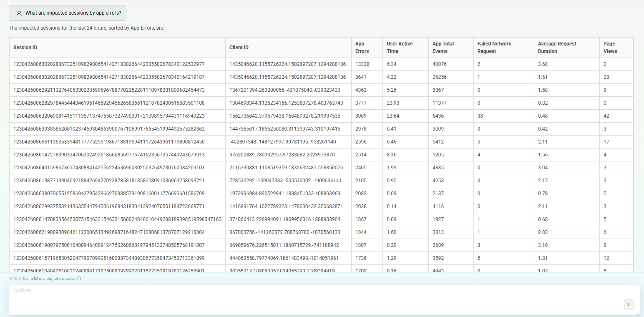644x317 pixels.
Task: Click the Average Request Duration value 3.68
Action: 543,64
